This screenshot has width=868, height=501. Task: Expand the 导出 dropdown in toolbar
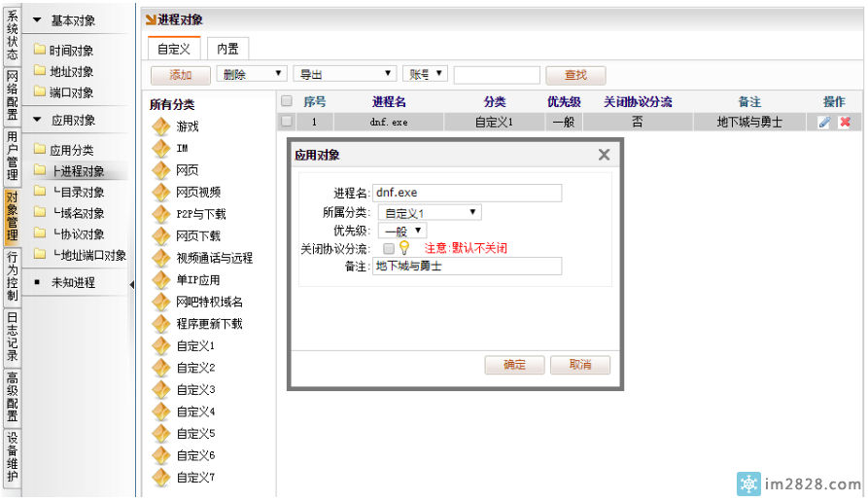346,74
